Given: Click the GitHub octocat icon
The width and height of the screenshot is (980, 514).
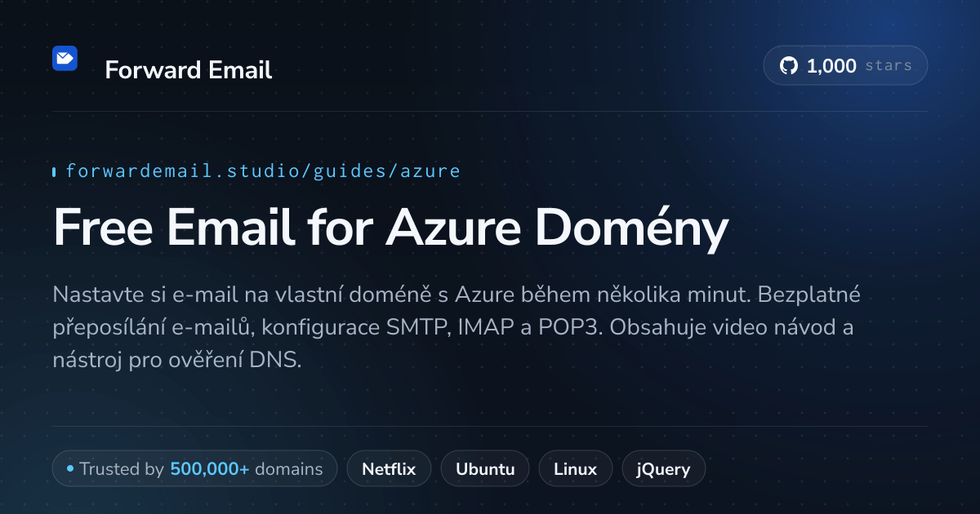Looking at the screenshot, I should (x=789, y=66).
